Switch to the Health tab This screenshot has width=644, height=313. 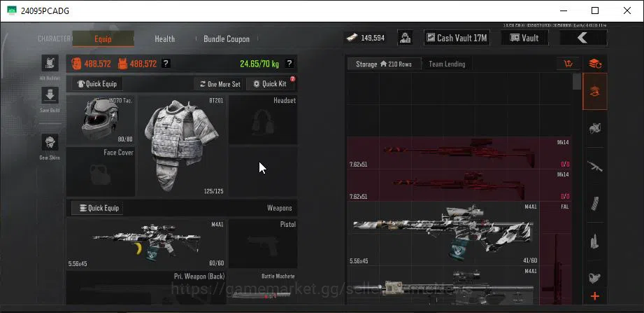[165, 39]
